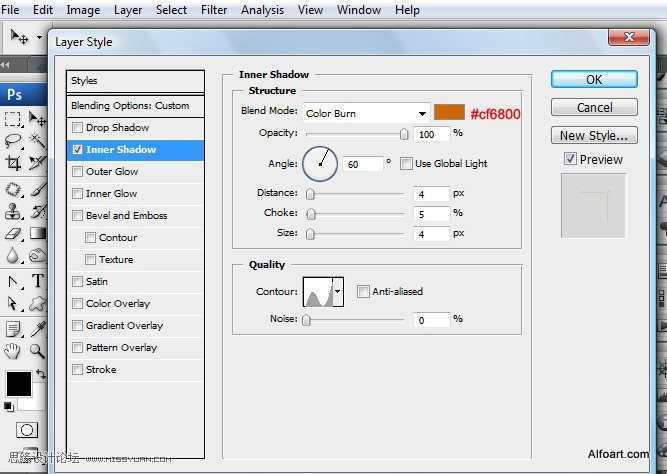Open the Analysis menu

[x=262, y=10]
